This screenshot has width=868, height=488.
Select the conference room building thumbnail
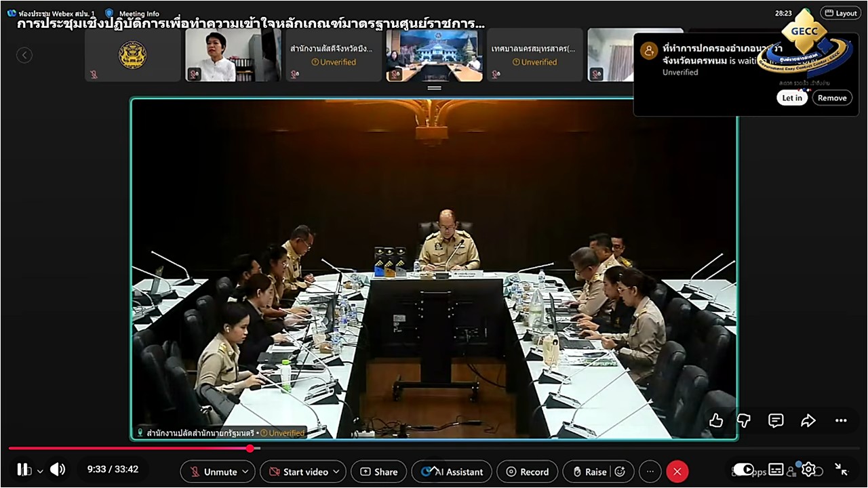[x=435, y=55]
